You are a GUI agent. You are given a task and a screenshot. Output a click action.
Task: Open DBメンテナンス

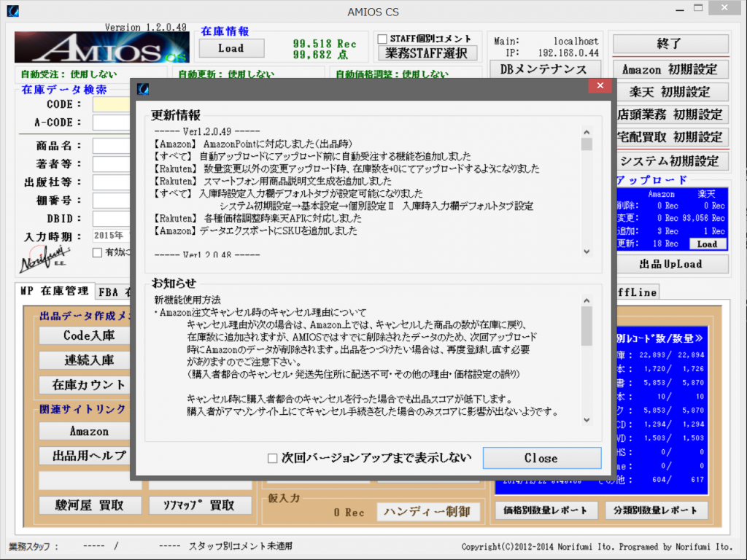[543, 69]
